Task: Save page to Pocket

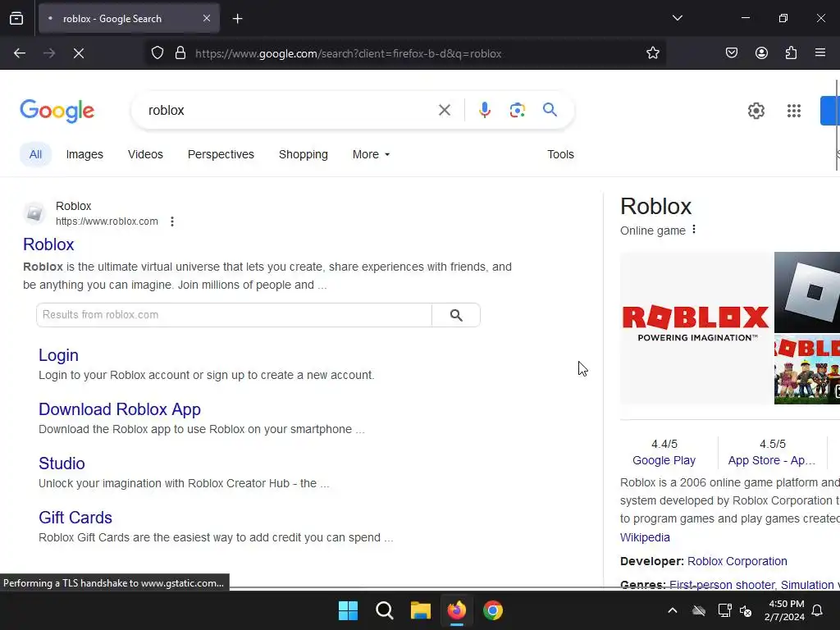Action: (x=731, y=53)
